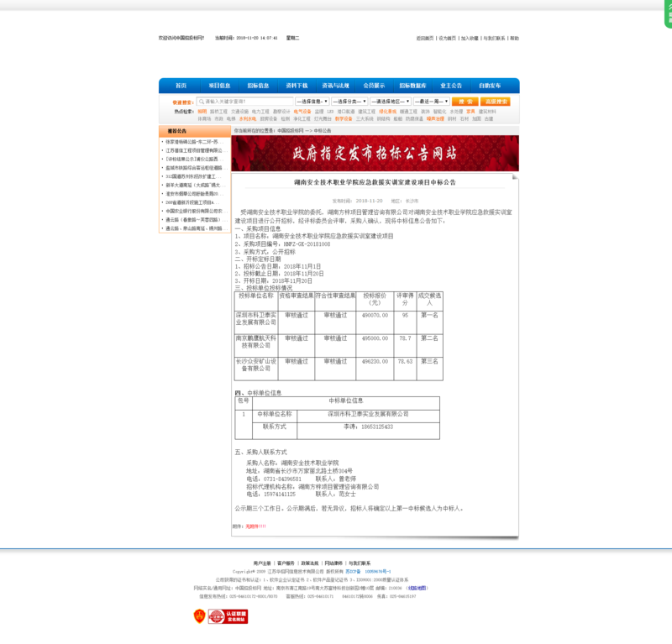Click the green widget at top-right corner
This screenshot has width=672, height=644.
click(668, 13)
